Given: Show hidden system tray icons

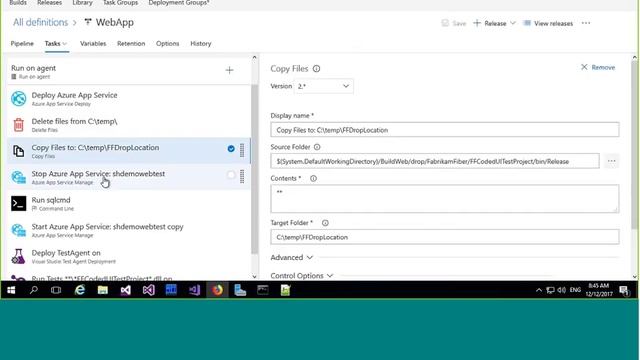Looking at the screenshot, I should click(x=539, y=290).
